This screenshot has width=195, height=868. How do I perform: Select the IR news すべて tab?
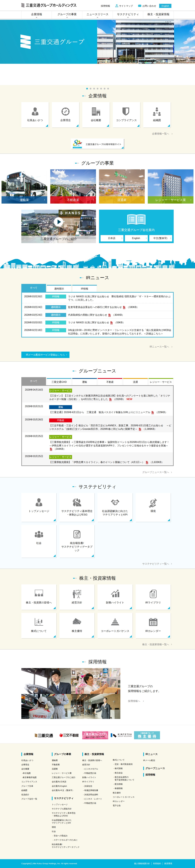pyautogui.click(x=33, y=288)
